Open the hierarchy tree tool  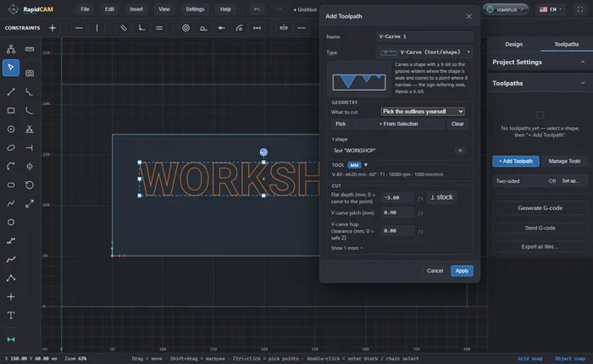10,49
